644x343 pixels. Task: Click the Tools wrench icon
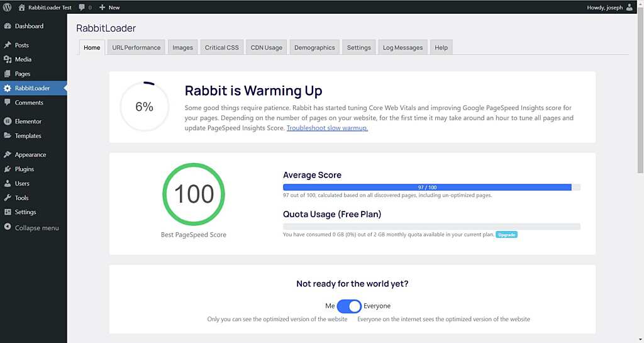click(x=8, y=198)
